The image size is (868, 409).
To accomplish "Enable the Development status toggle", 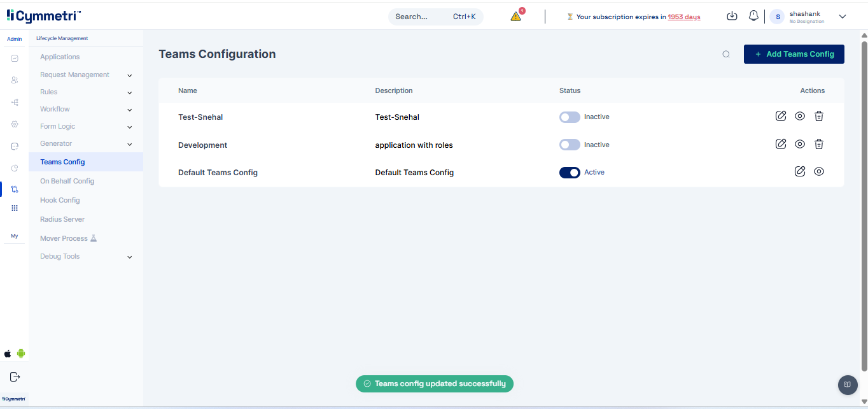I will click(x=570, y=145).
